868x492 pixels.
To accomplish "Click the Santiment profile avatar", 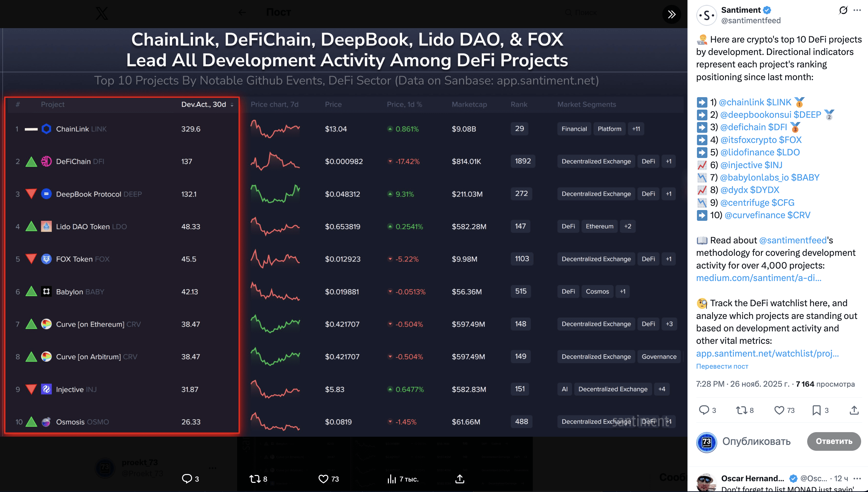I will (x=706, y=15).
